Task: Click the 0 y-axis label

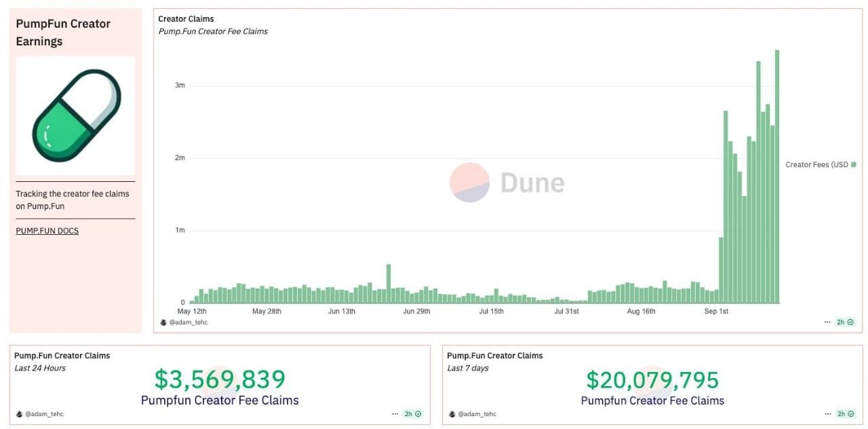Action: (x=182, y=303)
